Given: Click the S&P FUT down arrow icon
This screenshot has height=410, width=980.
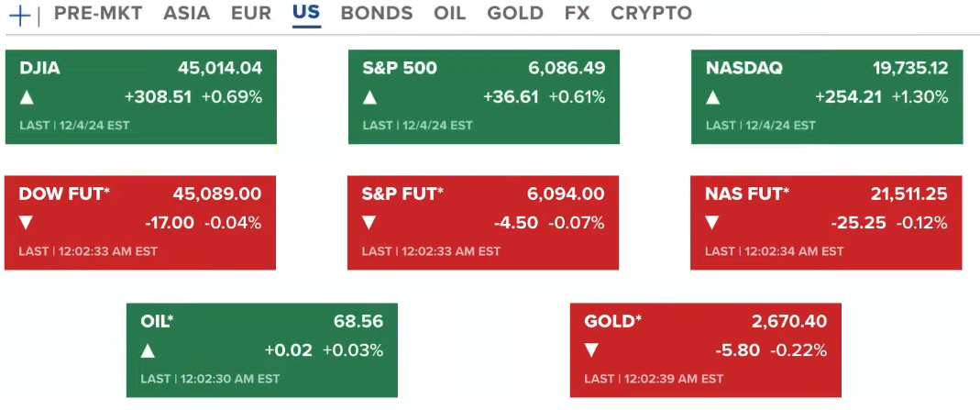Looking at the screenshot, I should coord(369,223).
